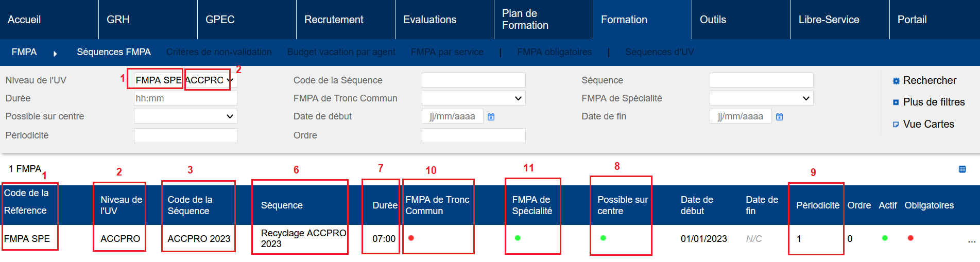The image size is (980, 262).
Task: Open the FMPA obligatoires link
Action: tap(554, 52)
